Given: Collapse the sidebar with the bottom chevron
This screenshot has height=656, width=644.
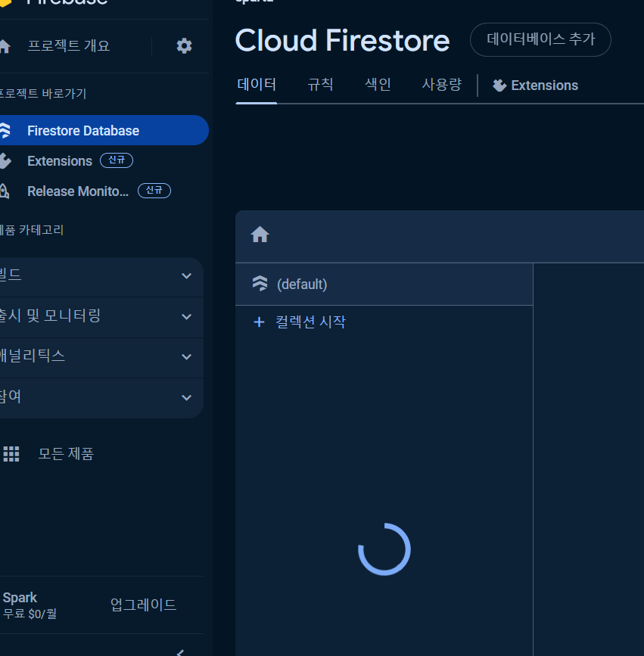Looking at the screenshot, I should (181, 652).
